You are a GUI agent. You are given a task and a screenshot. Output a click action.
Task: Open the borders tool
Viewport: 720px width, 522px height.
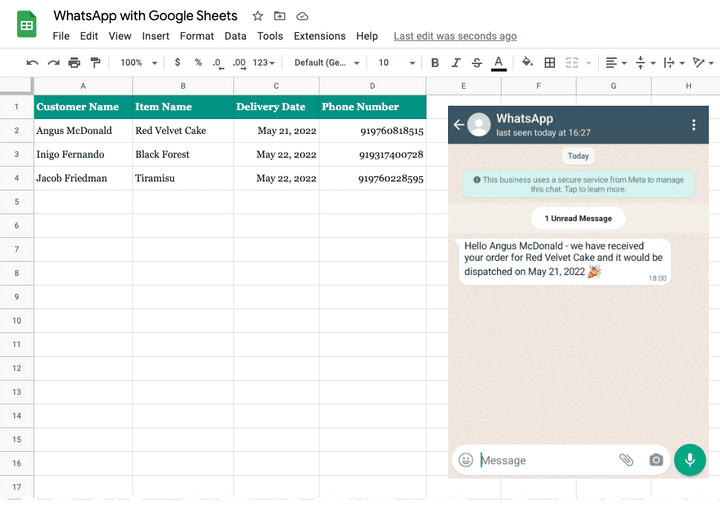(550, 62)
